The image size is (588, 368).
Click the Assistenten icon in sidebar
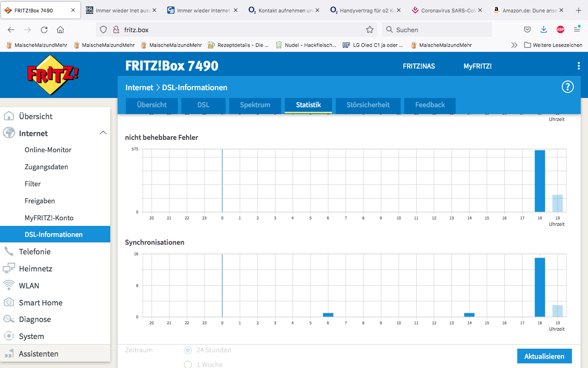(x=9, y=353)
